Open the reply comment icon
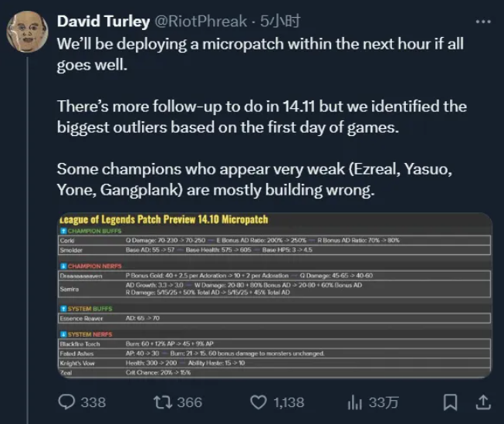504x424 pixels. pyautogui.click(x=66, y=402)
